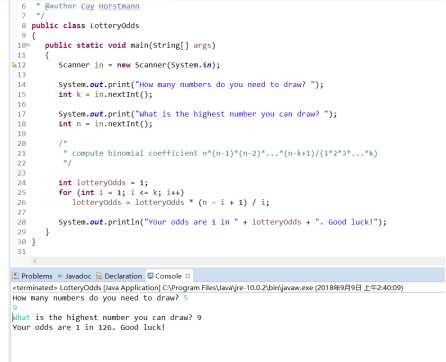446x362 pixels.
Task: Click the 'int n = in.nextInt();' statement
Action: [105, 124]
